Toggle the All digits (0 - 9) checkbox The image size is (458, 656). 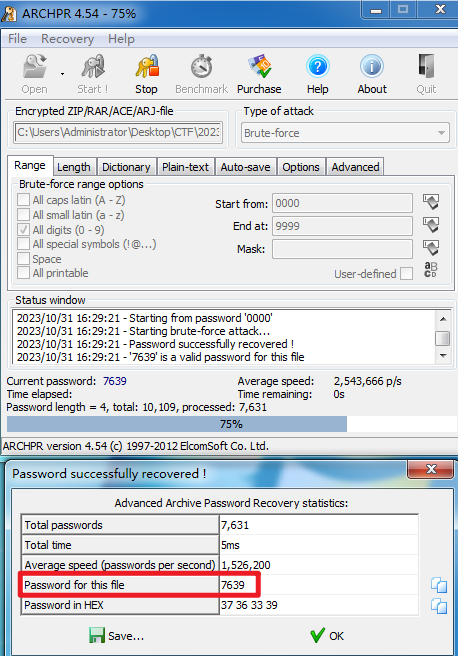(x=23, y=230)
